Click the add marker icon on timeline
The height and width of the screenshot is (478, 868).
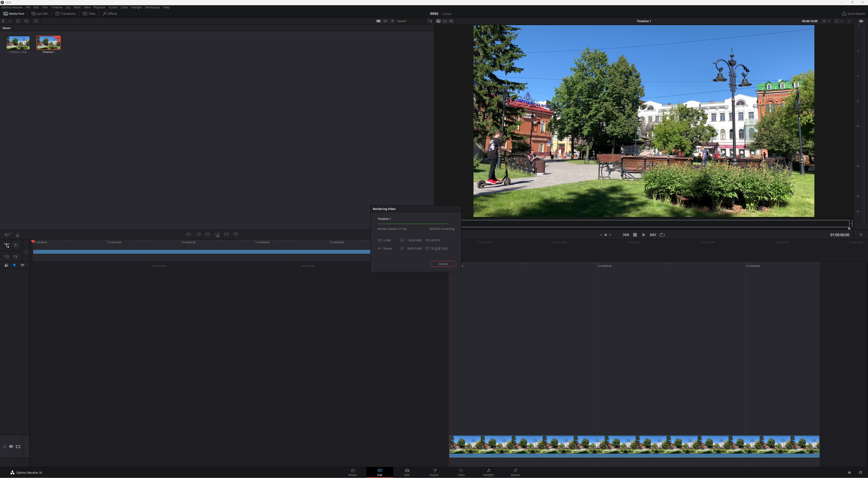pos(23,265)
